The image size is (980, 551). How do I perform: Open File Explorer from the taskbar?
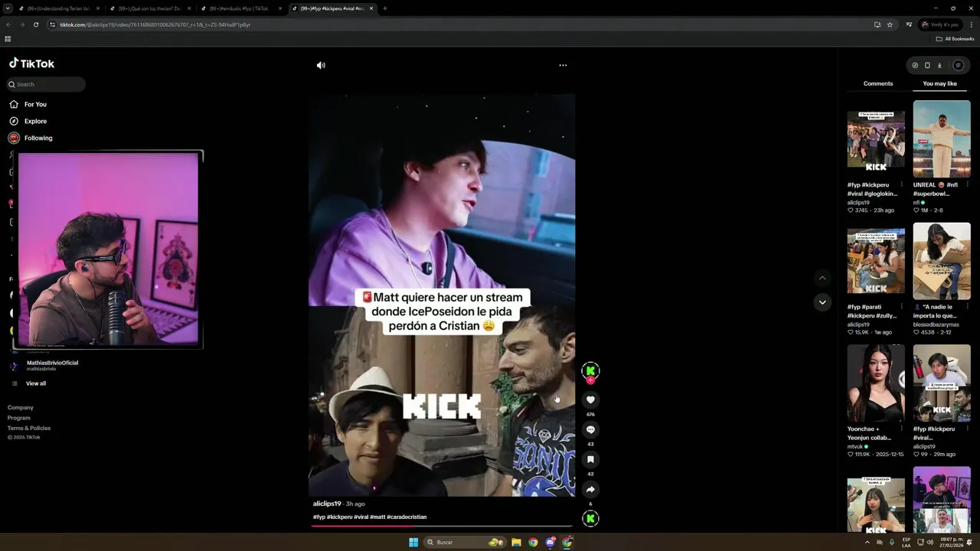pos(516,542)
